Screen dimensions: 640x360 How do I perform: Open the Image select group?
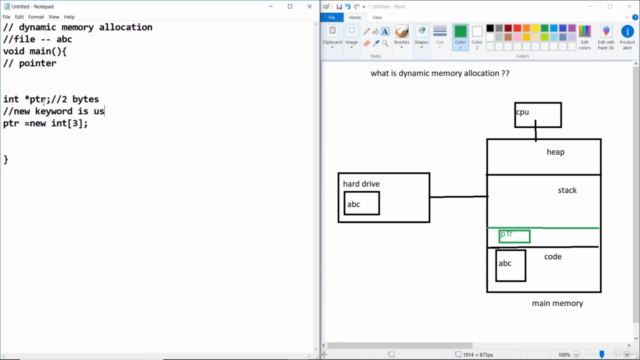pos(351,37)
